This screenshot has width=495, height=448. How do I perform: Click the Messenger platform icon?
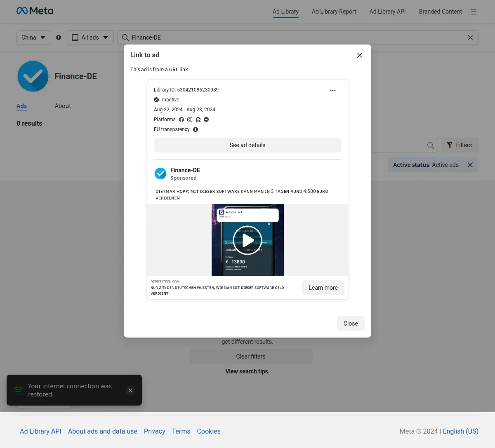206,120
